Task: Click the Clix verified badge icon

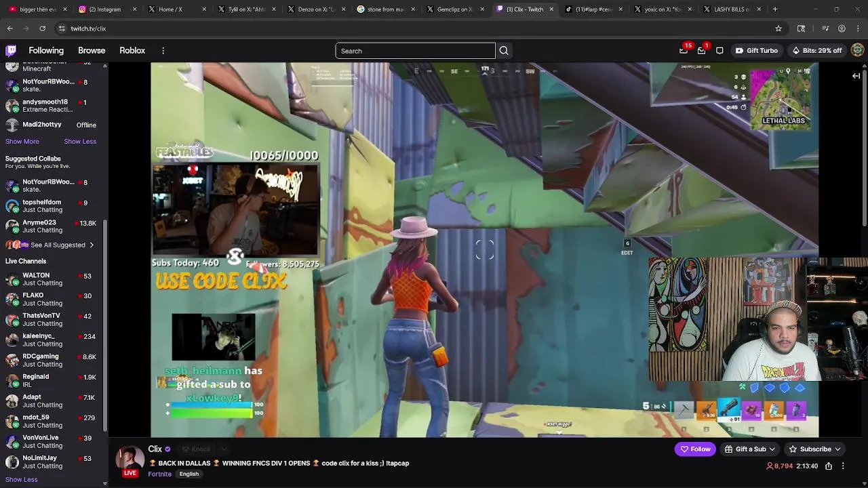Action: [167, 449]
